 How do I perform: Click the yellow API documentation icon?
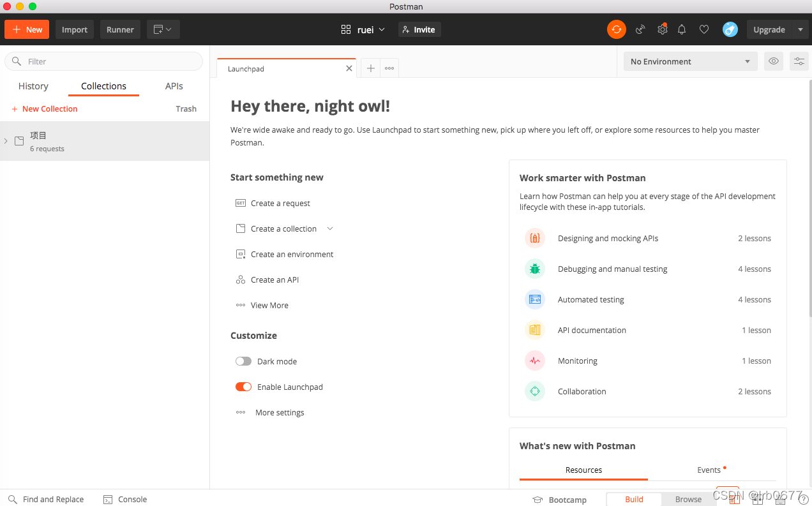(x=535, y=330)
